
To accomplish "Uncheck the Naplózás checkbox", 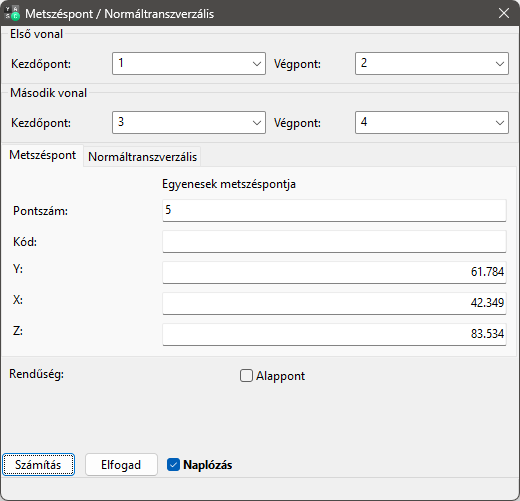I will click(173, 465).
